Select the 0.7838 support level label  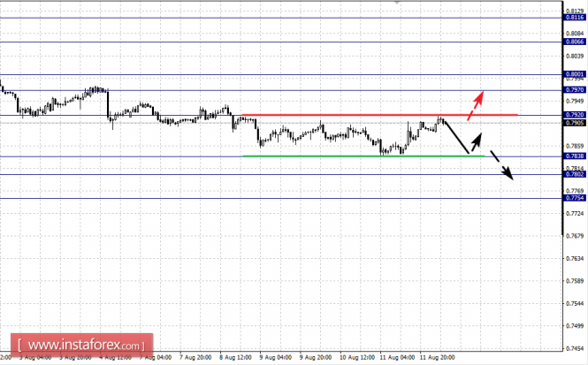pos(575,156)
